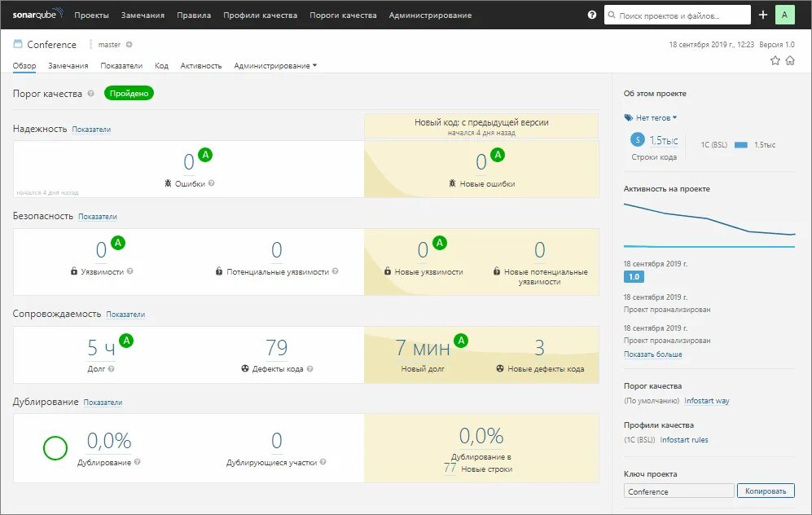Click the 77 new lines value
Viewport: 812px width, 515px height.
coord(450,468)
